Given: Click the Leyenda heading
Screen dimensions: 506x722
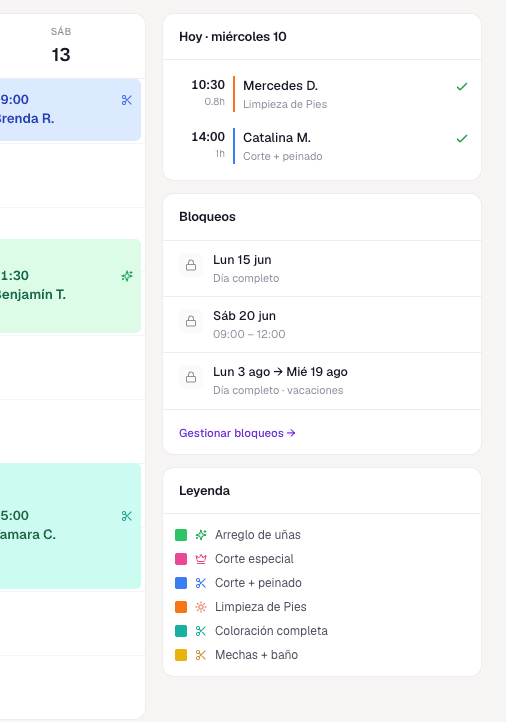Looking at the screenshot, I should click(204, 491).
